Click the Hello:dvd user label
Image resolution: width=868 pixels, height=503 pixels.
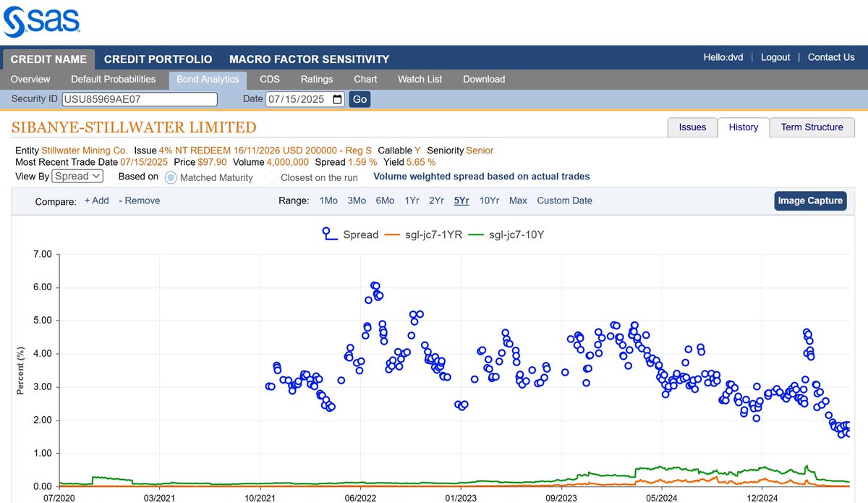point(723,57)
